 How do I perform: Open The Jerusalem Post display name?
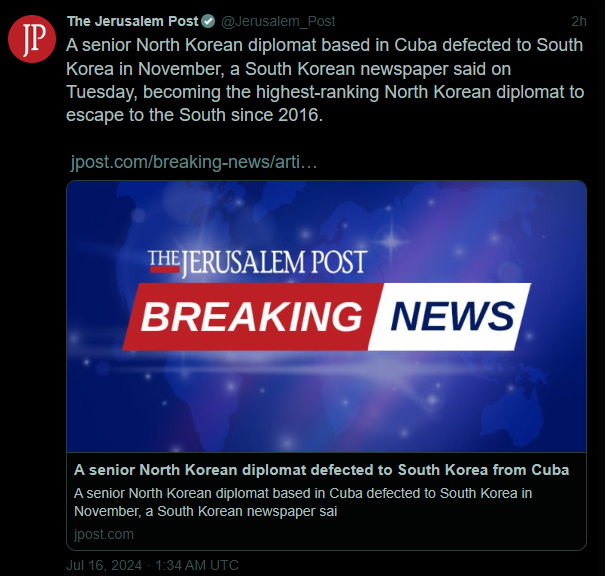[x=132, y=21]
